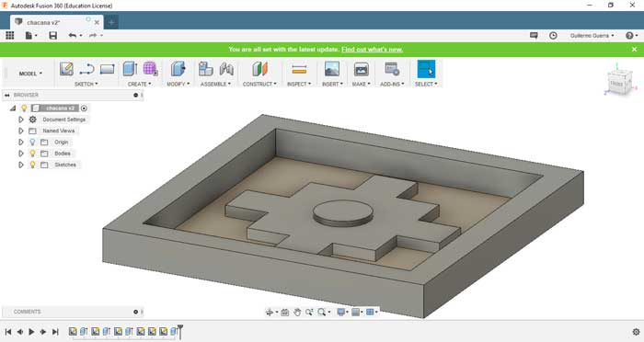Follow the 'Find out what's new' link
Screen dimensions: 644x342
point(372,50)
